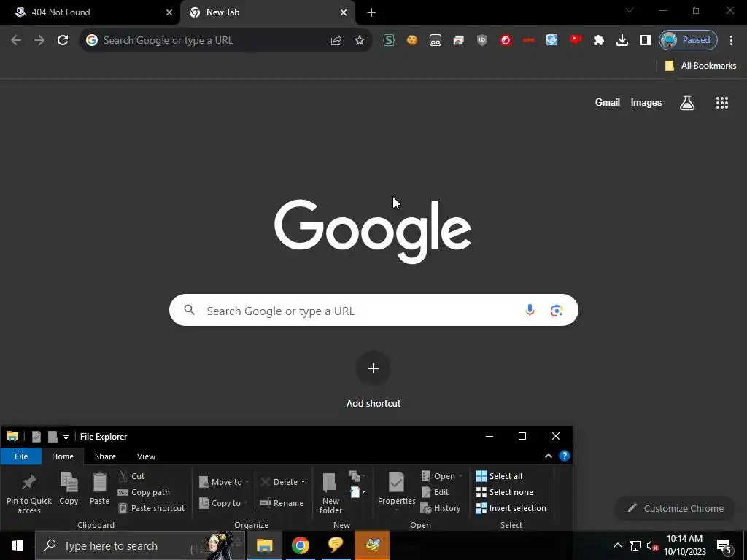Click New folder in ribbon
This screenshot has height=560, width=747.
click(330, 494)
